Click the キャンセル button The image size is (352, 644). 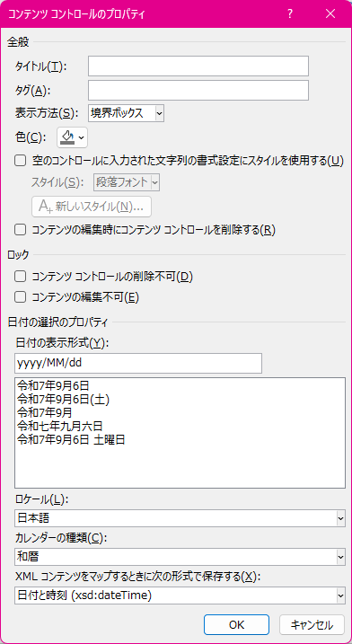coord(312,625)
